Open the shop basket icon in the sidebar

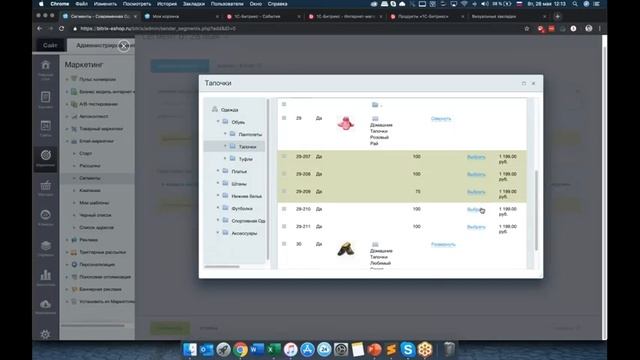tap(45, 185)
